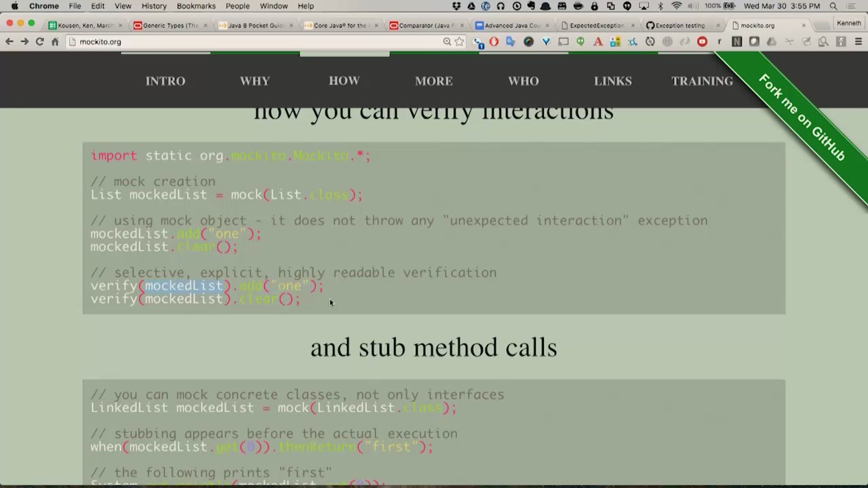Viewport: 868px width, 488px height.
Task: Switch to the Kousen, Ken spreadsheet tab
Action: click(85, 26)
